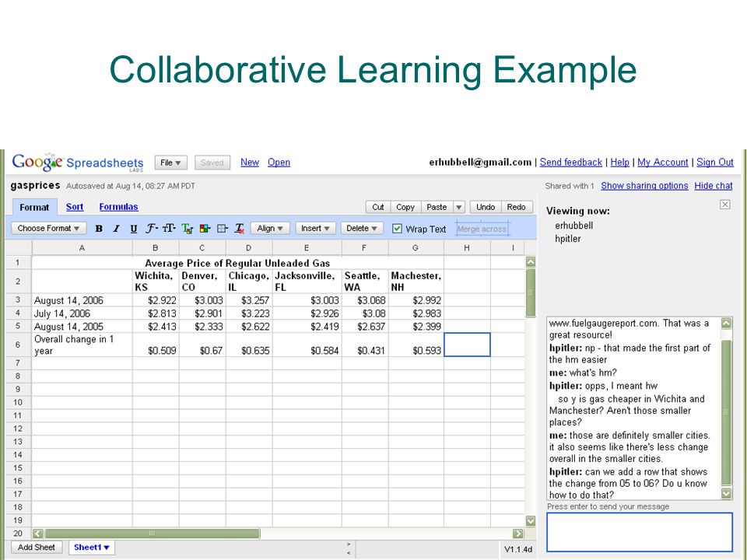Screen dimensions: 747x560
Task: Click the Copy button
Action: tap(405, 207)
